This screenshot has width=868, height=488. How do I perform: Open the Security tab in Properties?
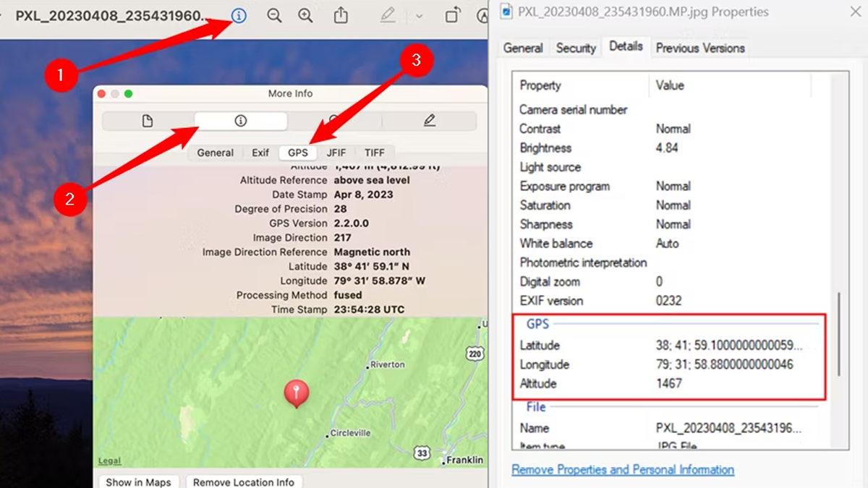point(576,48)
